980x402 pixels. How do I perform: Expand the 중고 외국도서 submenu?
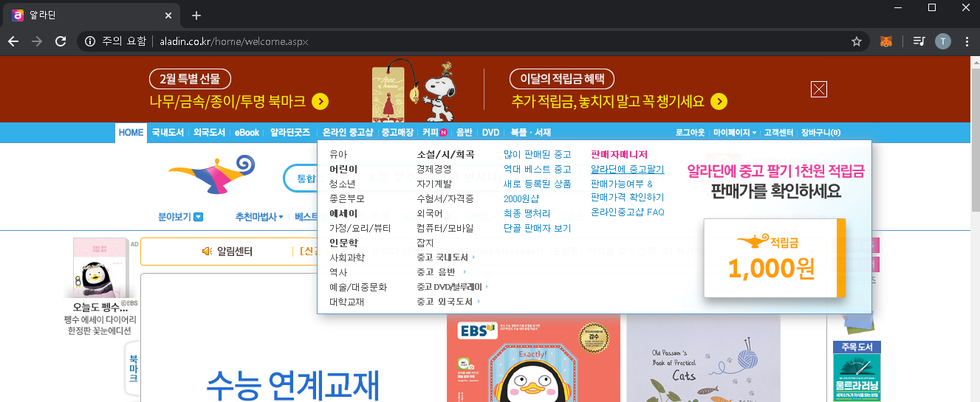[449, 302]
